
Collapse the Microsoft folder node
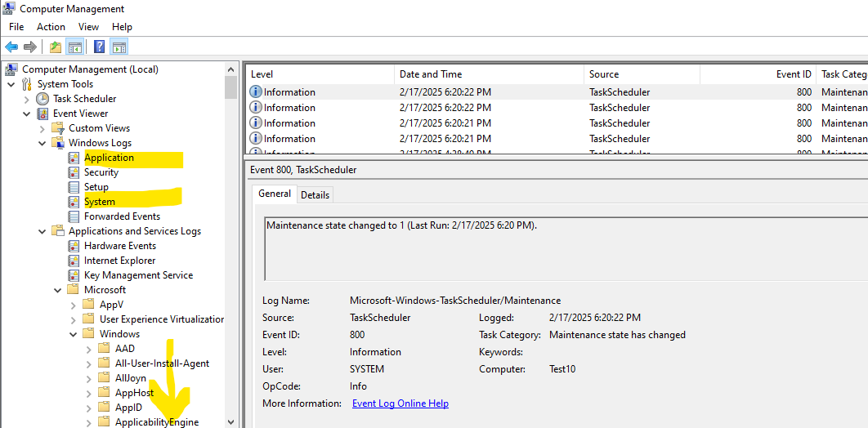[x=57, y=290]
